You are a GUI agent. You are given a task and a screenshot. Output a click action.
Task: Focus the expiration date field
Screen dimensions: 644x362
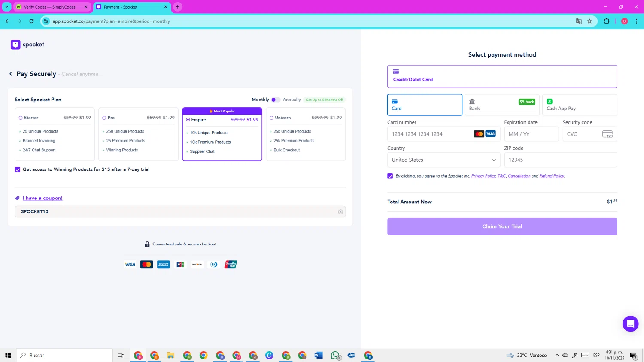(x=531, y=134)
